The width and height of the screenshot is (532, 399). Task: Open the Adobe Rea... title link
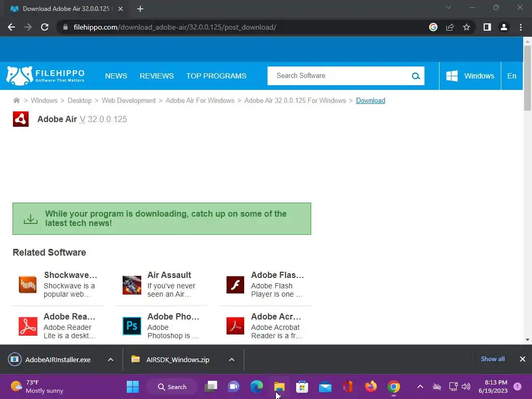(x=69, y=316)
